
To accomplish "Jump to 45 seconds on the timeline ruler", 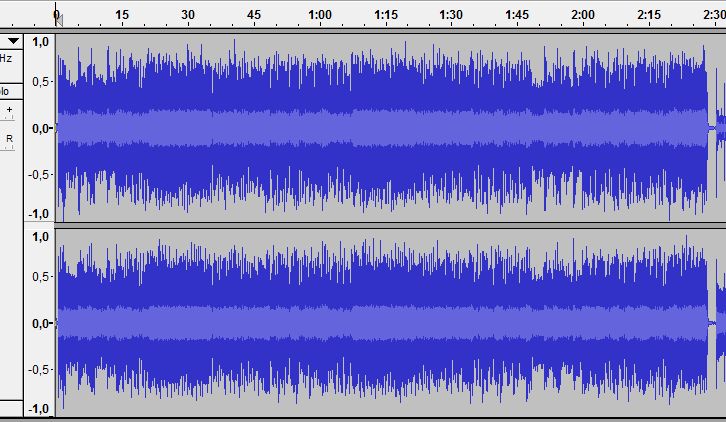I will click(254, 15).
